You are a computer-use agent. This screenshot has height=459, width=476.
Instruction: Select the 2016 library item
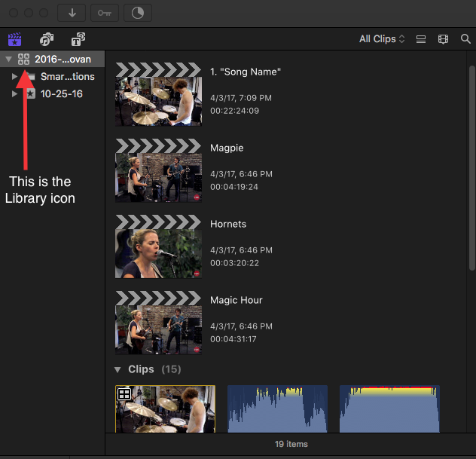63,59
